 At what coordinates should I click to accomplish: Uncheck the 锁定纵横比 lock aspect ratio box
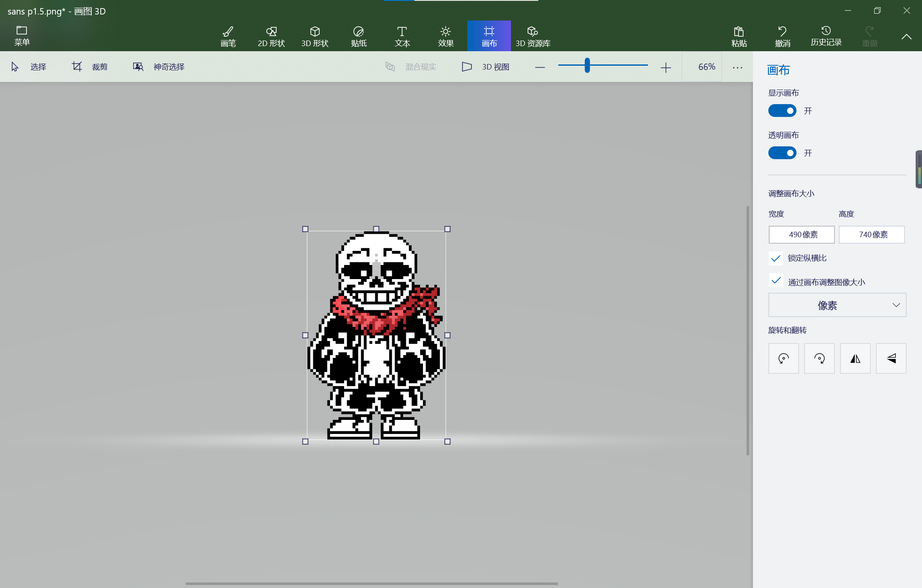pos(776,258)
